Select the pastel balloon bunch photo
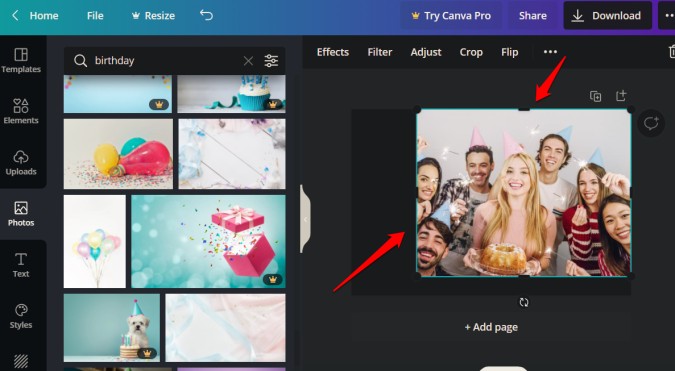Screen dimensions: 675x371 95,241
